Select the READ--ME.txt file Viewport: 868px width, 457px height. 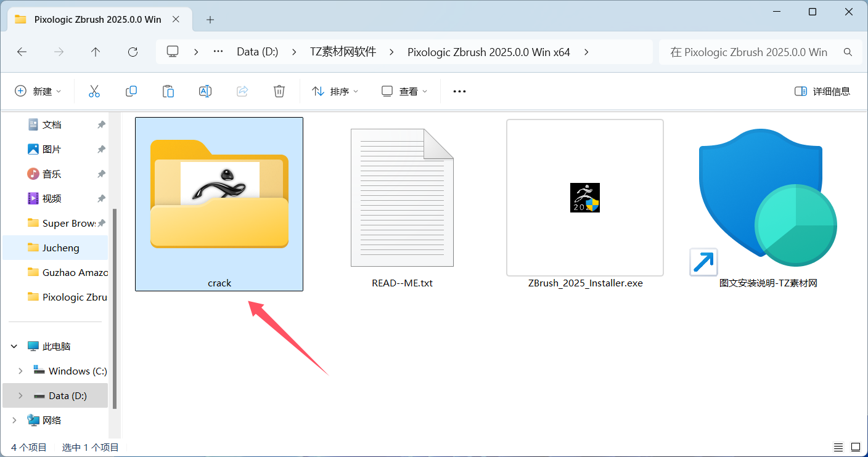pyautogui.click(x=402, y=204)
